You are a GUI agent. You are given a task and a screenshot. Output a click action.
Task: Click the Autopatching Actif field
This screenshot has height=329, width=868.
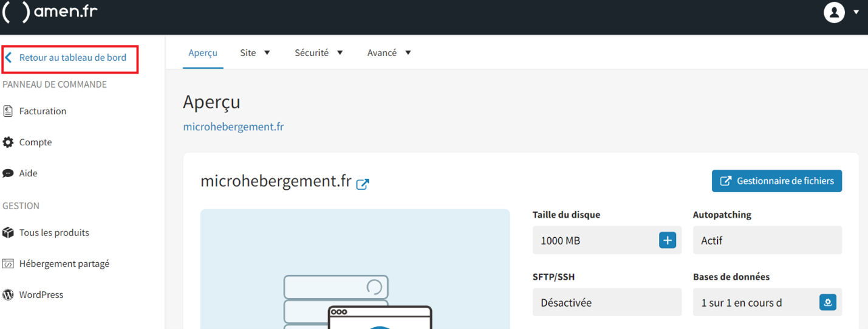point(767,240)
